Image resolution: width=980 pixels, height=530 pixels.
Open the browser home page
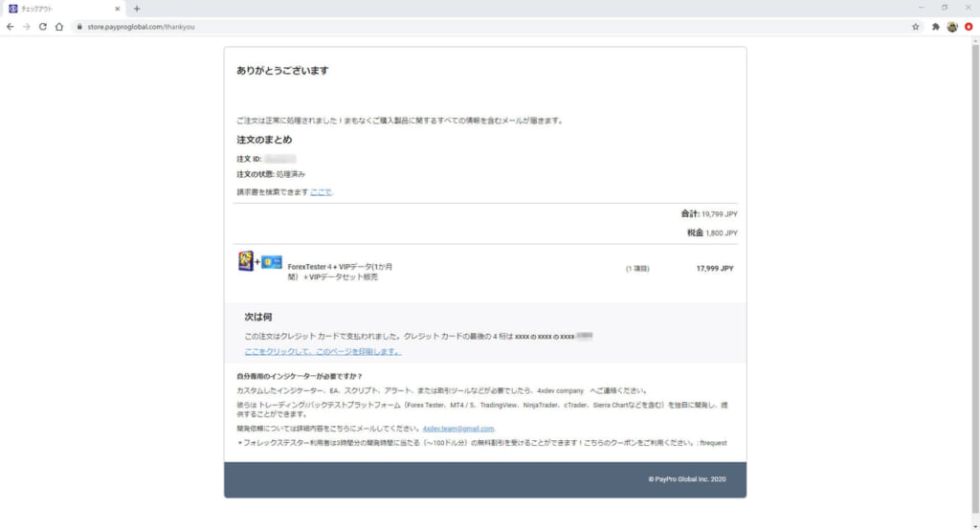click(58, 27)
